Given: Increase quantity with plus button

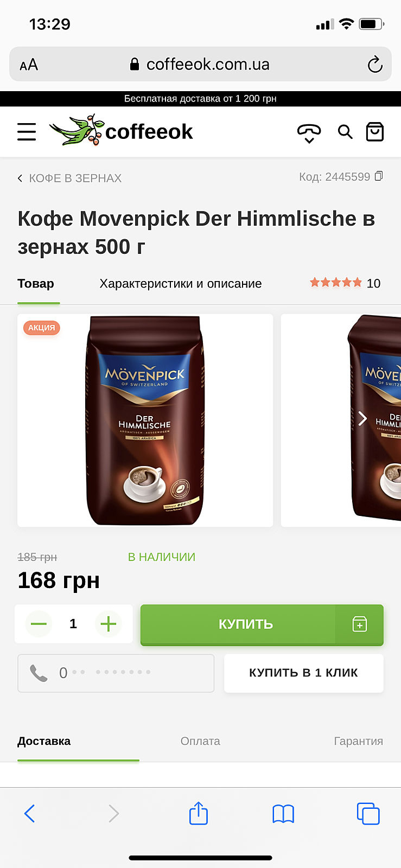Looking at the screenshot, I should point(109,624).
